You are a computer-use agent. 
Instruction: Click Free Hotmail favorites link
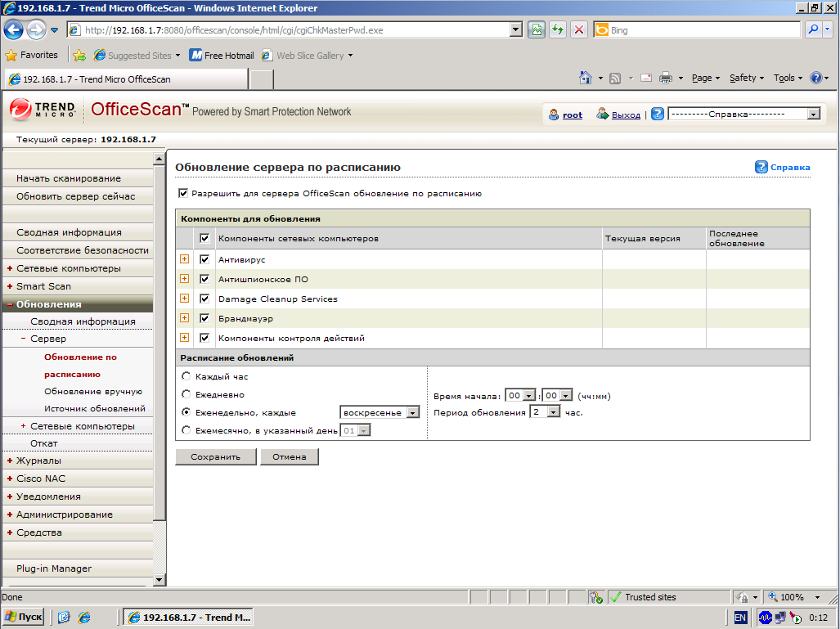coord(222,55)
